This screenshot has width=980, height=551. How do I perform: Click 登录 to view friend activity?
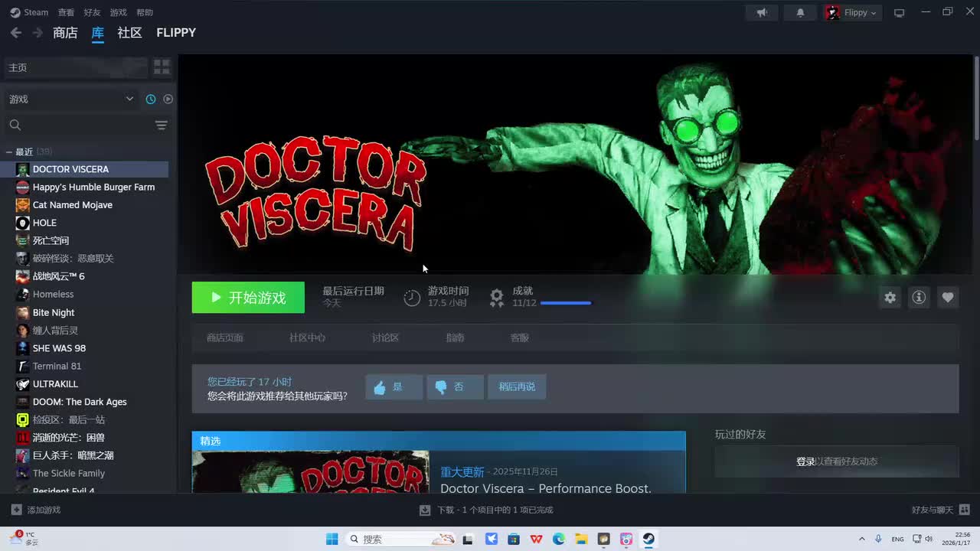point(805,461)
